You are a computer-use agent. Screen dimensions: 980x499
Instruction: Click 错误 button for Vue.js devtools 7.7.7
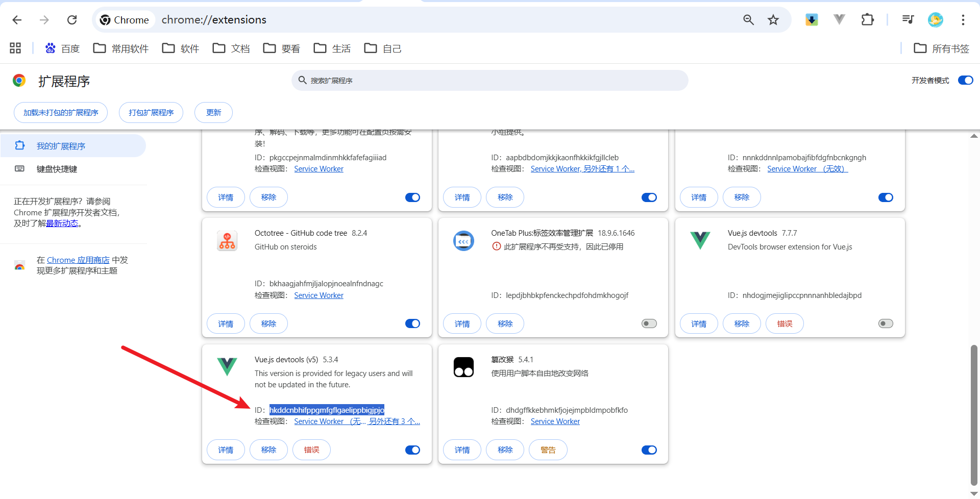point(785,323)
